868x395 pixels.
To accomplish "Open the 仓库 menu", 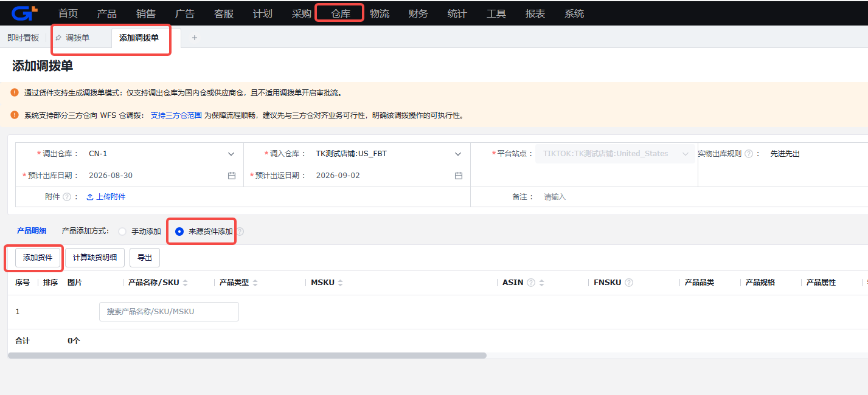I will [341, 13].
